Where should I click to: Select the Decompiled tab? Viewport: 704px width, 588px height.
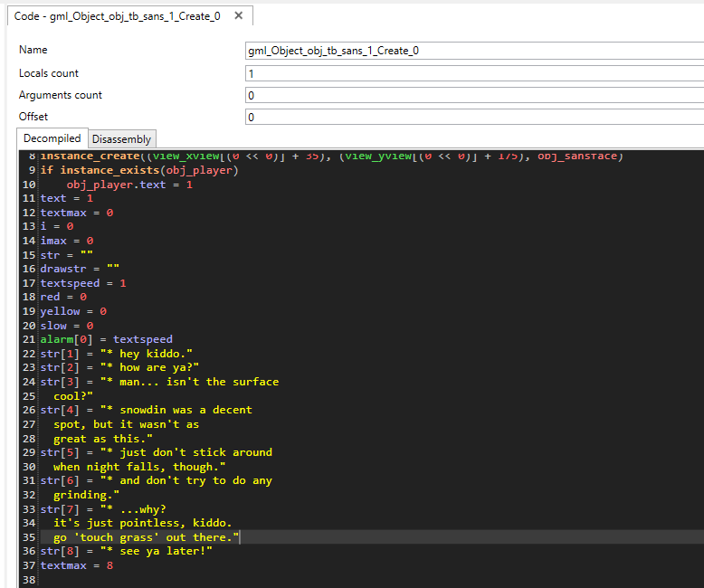point(52,138)
